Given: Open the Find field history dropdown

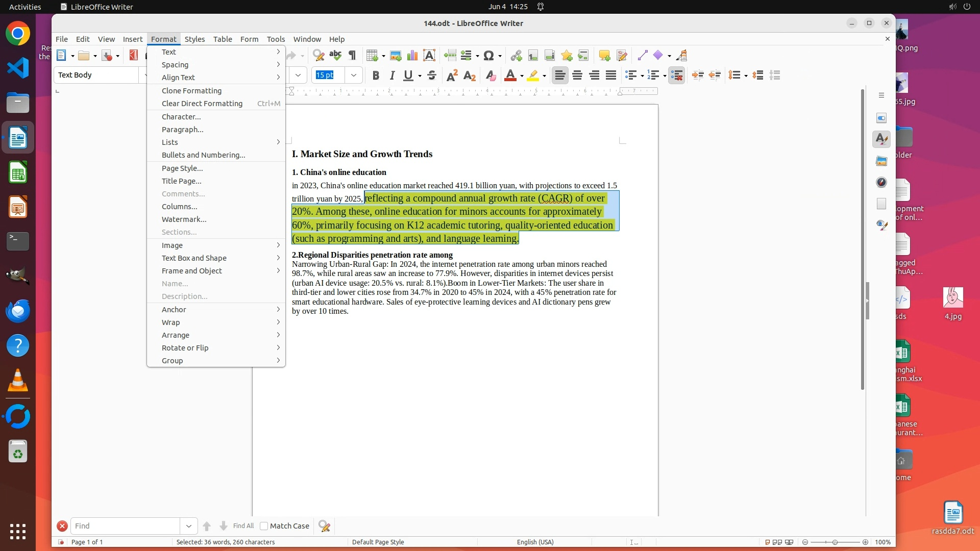Looking at the screenshot, I should [188, 526].
